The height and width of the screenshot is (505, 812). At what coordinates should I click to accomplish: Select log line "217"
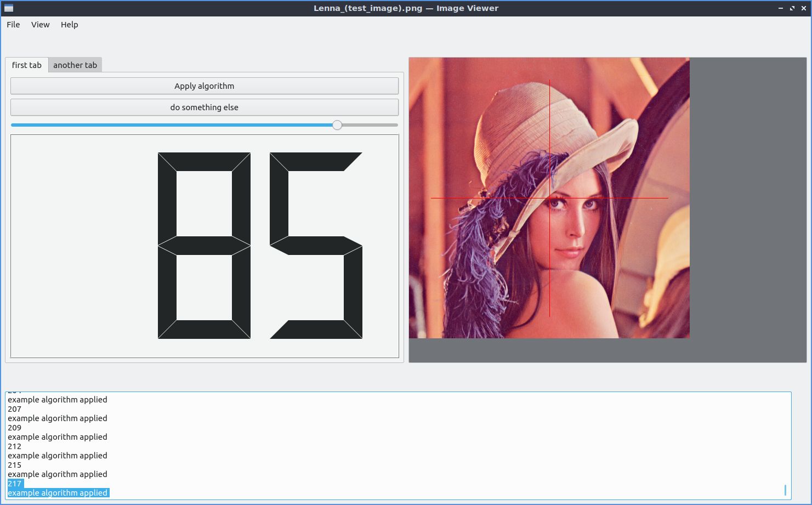15,484
